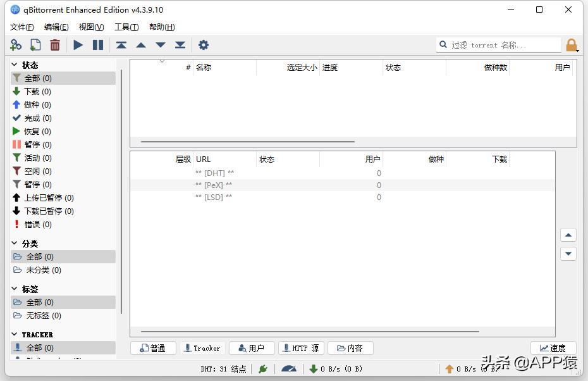Open the 工具(T) menu
The image size is (588, 381).
126,27
